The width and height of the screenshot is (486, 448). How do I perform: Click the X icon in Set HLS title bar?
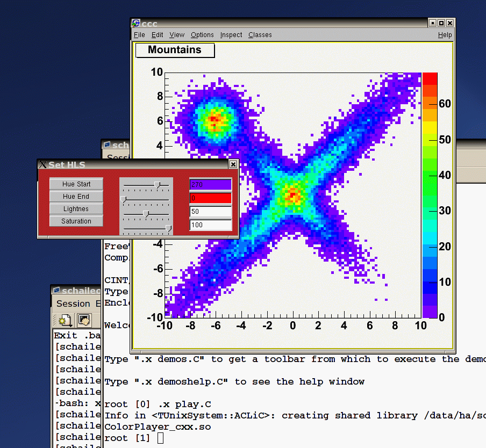(x=42, y=164)
